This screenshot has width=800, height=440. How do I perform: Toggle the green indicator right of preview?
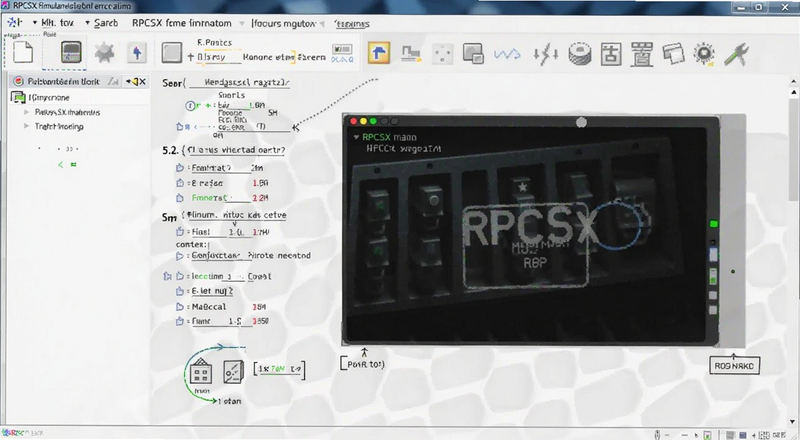(x=714, y=224)
